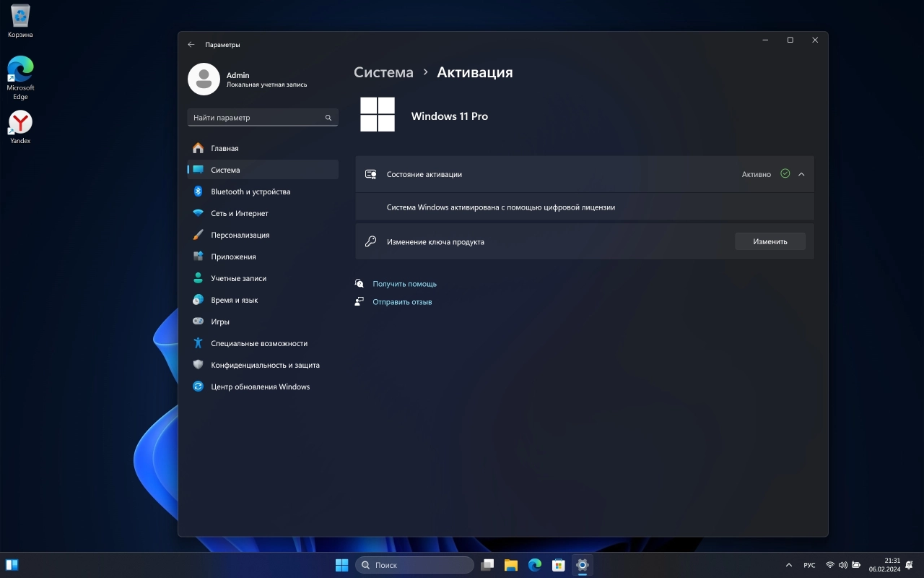Open Игры settings section

click(262, 322)
